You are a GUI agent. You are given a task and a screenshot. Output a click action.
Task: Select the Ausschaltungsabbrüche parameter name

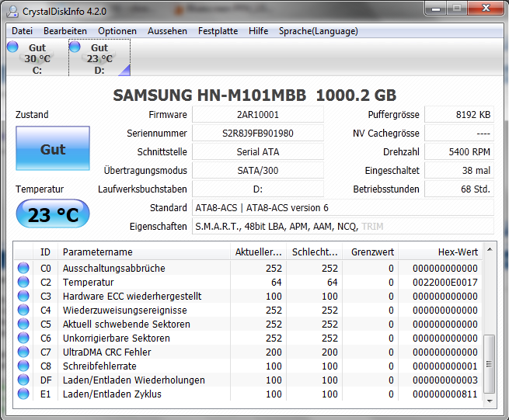point(114,268)
